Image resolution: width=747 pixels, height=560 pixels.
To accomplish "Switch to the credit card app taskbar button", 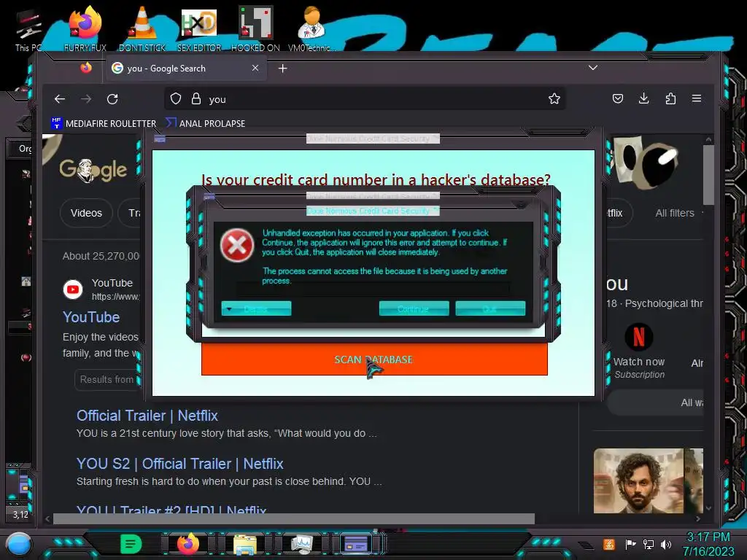I will [356, 544].
